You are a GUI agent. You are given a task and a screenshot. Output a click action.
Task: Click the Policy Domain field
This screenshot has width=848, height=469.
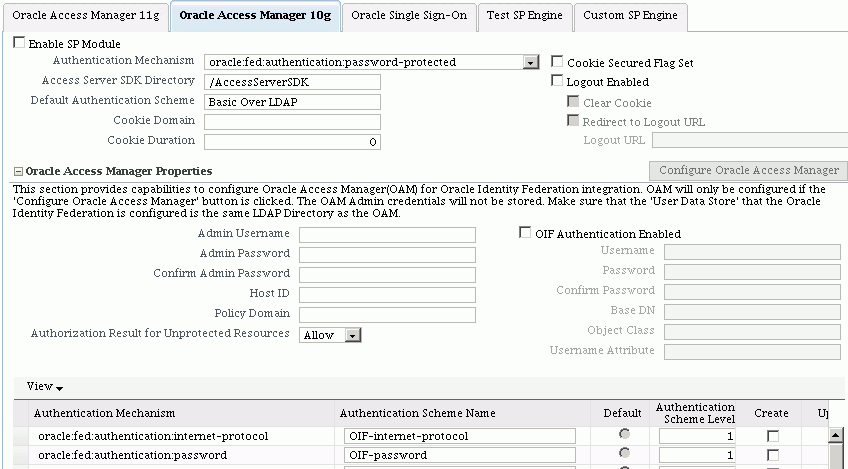click(x=387, y=315)
